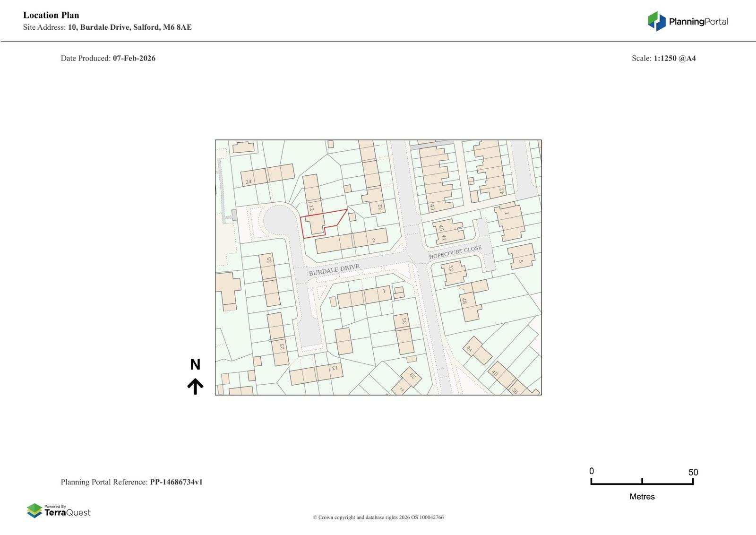Click the north arrow symbol
This screenshot has height=535, width=756.
[x=195, y=386]
